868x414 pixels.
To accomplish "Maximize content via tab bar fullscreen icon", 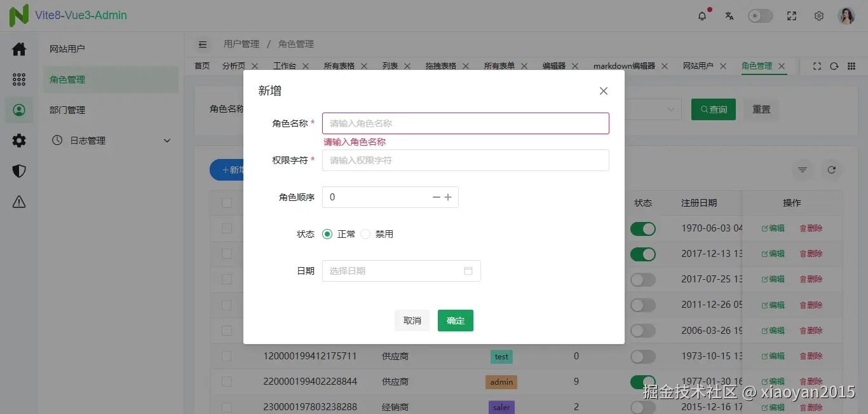I will click(x=817, y=66).
